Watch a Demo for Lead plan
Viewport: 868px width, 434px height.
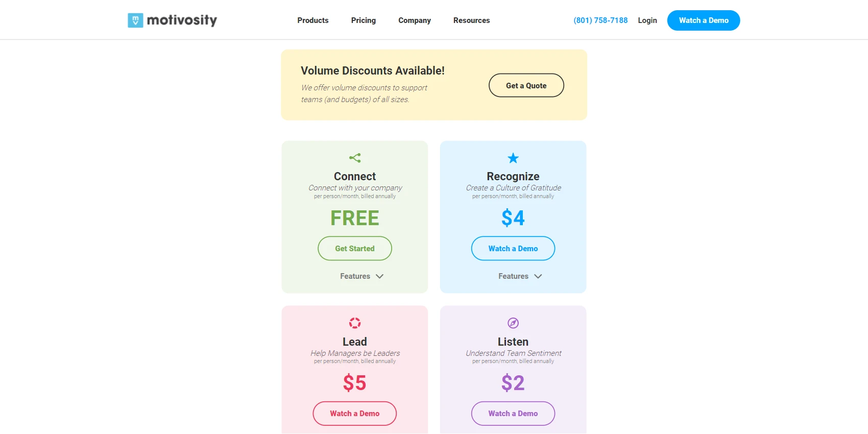pos(355,413)
